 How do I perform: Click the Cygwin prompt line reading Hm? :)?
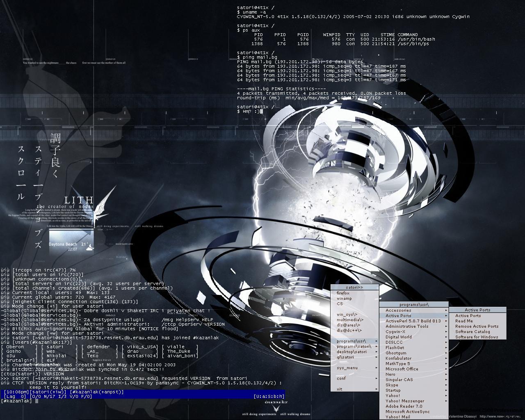tap(250, 111)
